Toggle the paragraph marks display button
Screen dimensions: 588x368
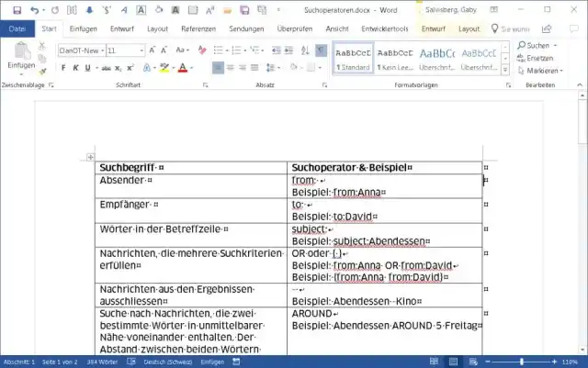321,50
